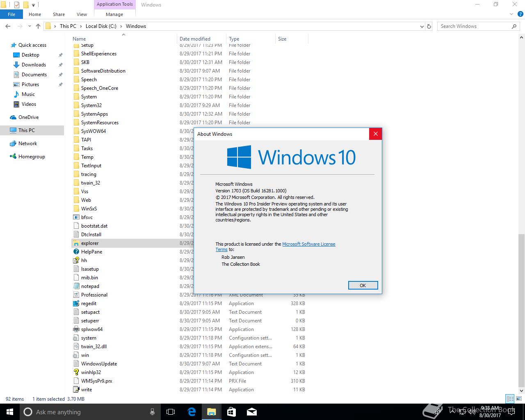Viewport: 525px width, 420px height.
Task: Select Music in navigation pane
Action: click(x=28, y=94)
